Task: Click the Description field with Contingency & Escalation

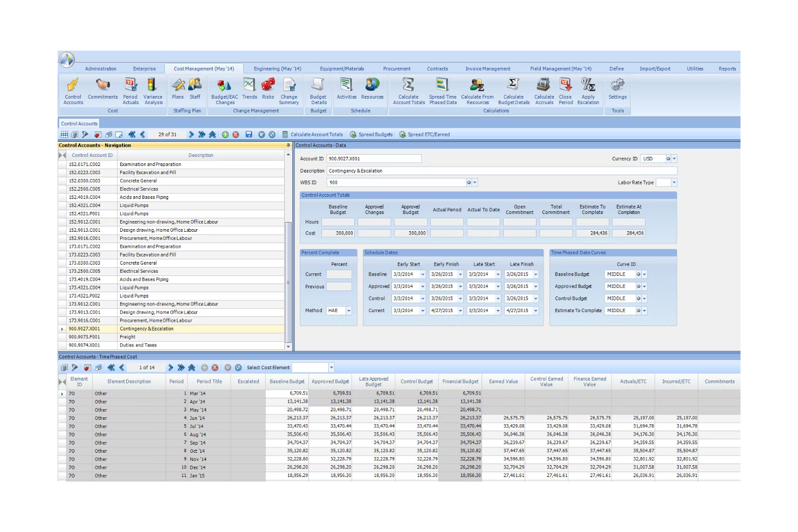Action: tap(501, 171)
